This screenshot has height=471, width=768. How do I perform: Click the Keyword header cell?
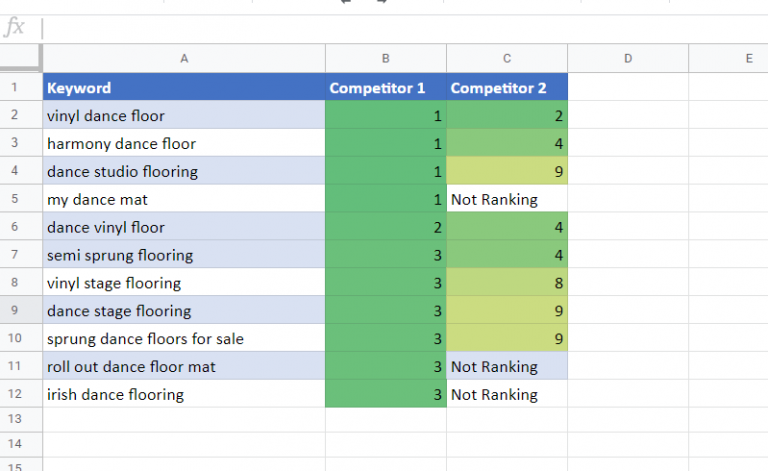(x=184, y=88)
